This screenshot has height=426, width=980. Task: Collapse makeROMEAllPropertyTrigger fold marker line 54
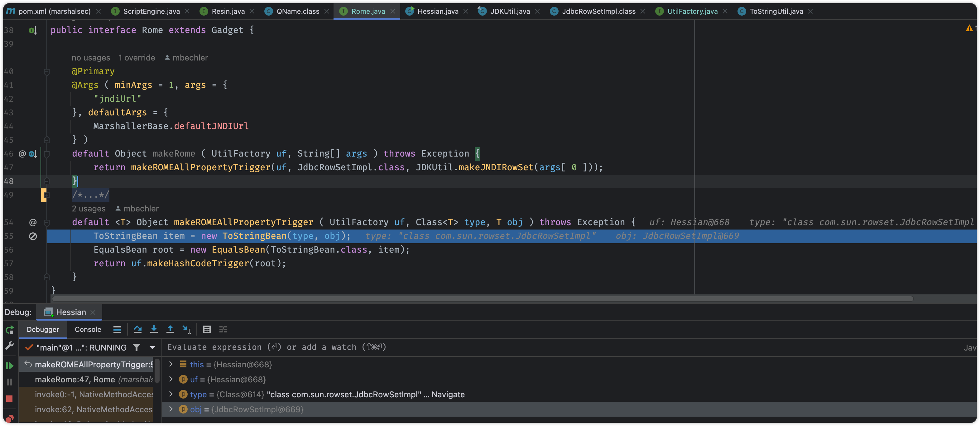point(46,222)
